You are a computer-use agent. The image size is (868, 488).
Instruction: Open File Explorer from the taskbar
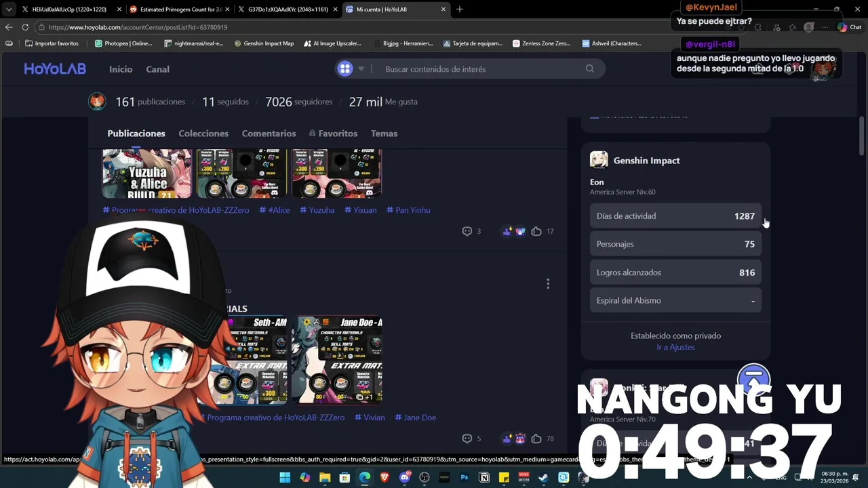[325, 478]
